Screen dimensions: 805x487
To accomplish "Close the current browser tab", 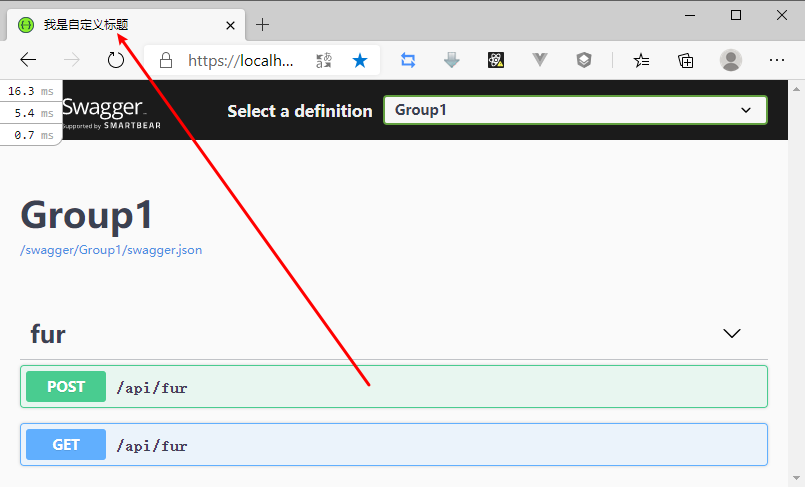I will point(230,25).
